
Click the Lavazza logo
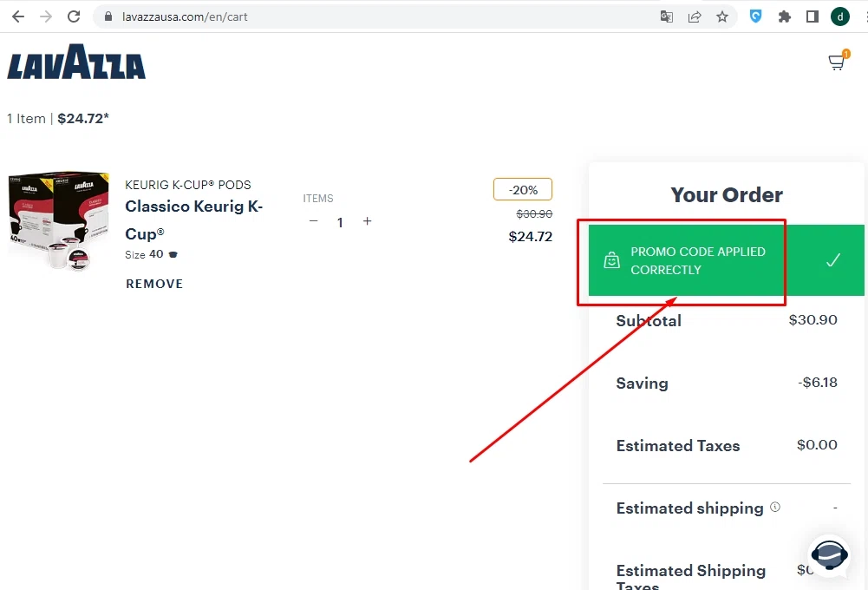(x=76, y=62)
